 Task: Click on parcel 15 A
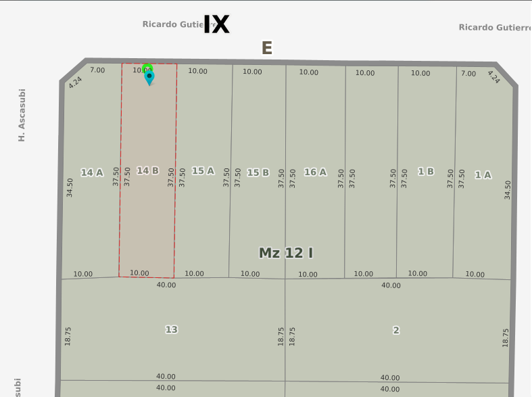tap(203, 171)
